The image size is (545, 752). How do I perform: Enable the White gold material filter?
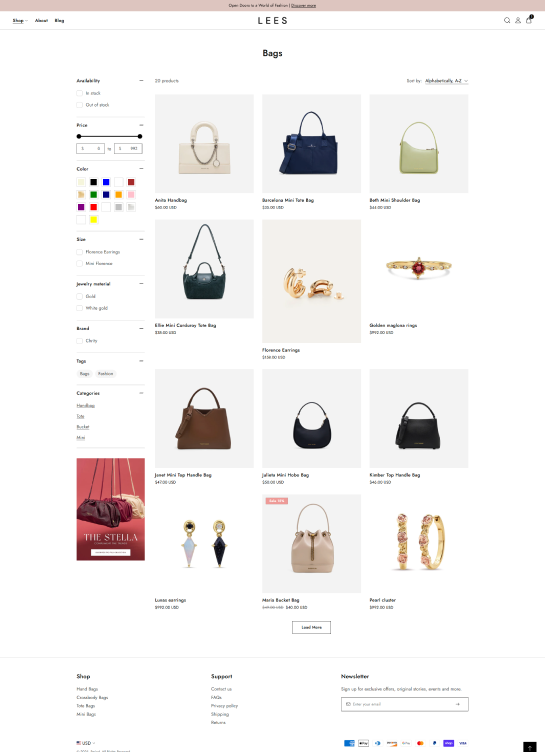80,308
